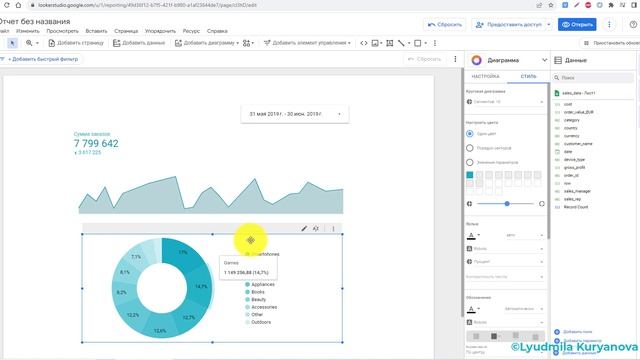Image resolution: width=640 pixels, height=360 pixels.
Task: Select the sector order color option
Action: click(470, 148)
